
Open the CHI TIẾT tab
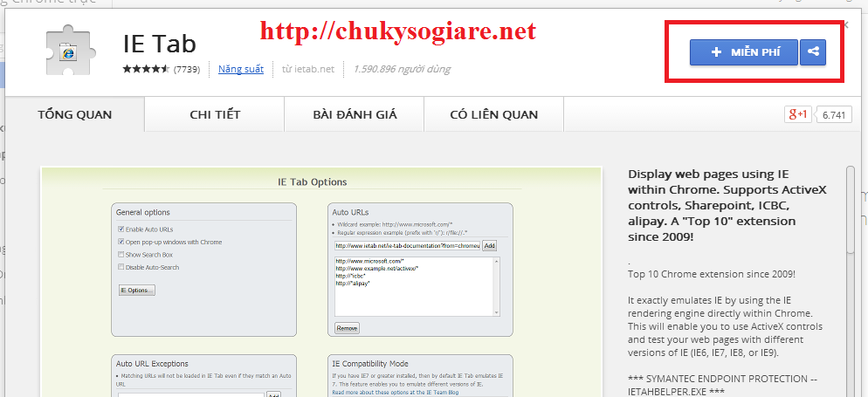coord(215,114)
